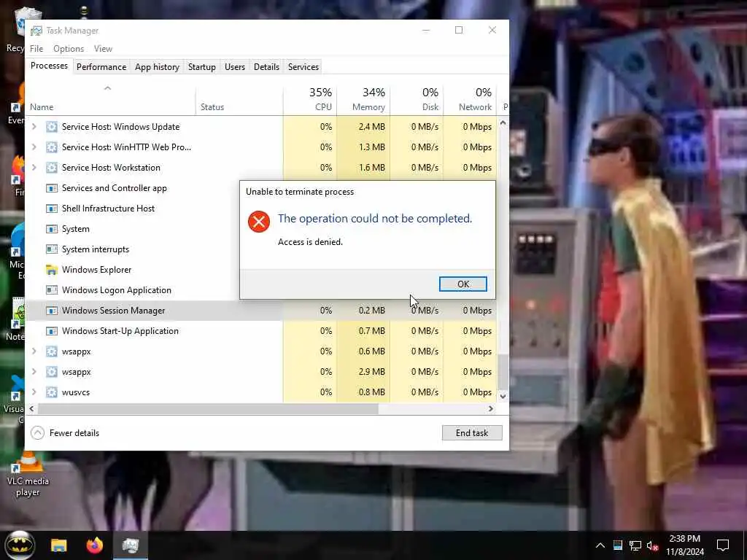
Task: Click the red error icon in dialog
Action: click(x=259, y=222)
